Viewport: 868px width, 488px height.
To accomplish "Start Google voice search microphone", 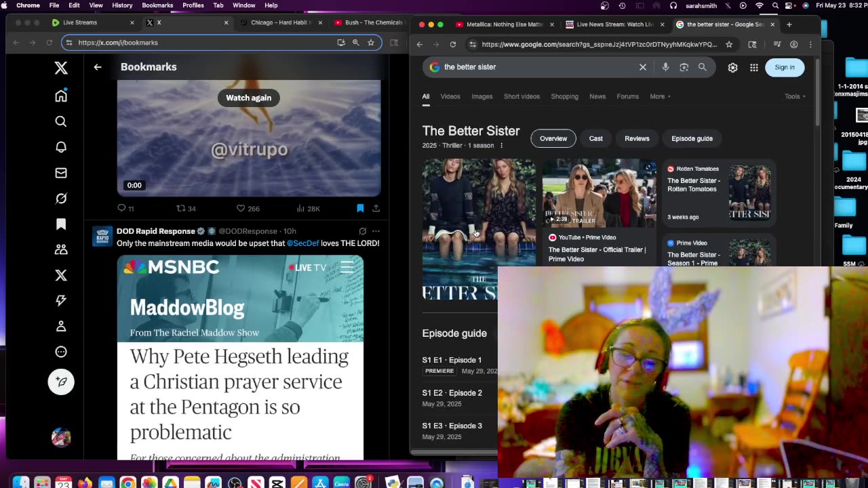I will (665, 67).
